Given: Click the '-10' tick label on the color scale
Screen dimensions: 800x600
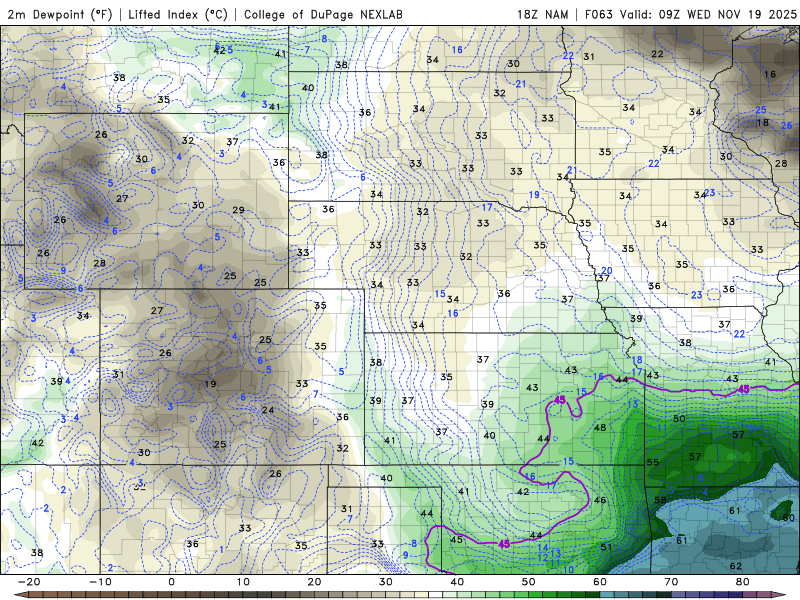Looking at the screenshot, I should pyautogui.click(x=100, y=582).
